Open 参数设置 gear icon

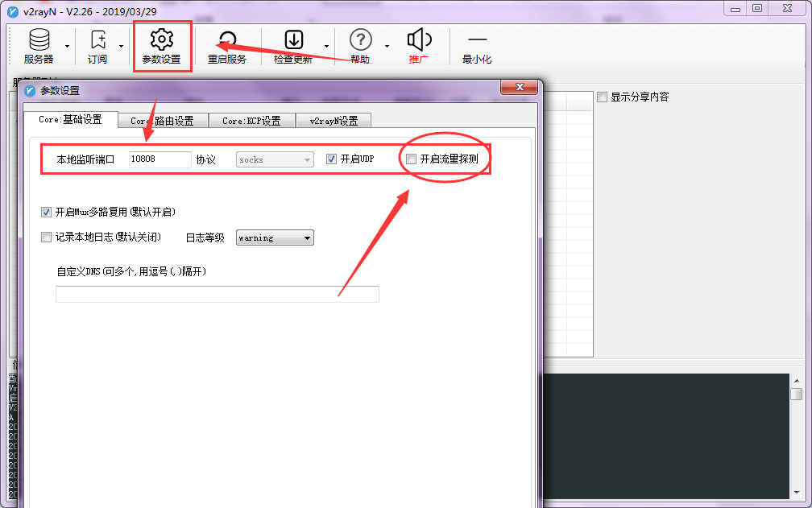162,39
